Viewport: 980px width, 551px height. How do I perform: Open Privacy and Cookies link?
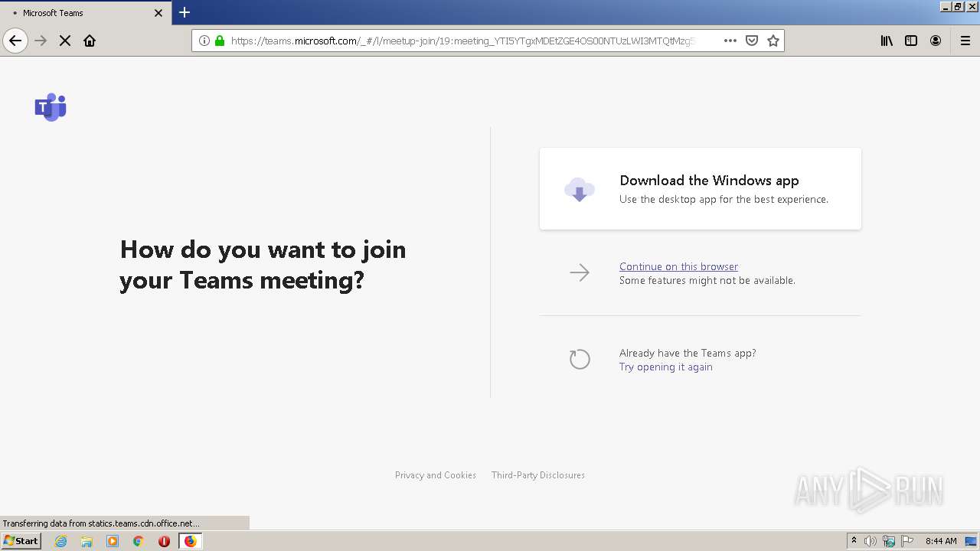436,475
